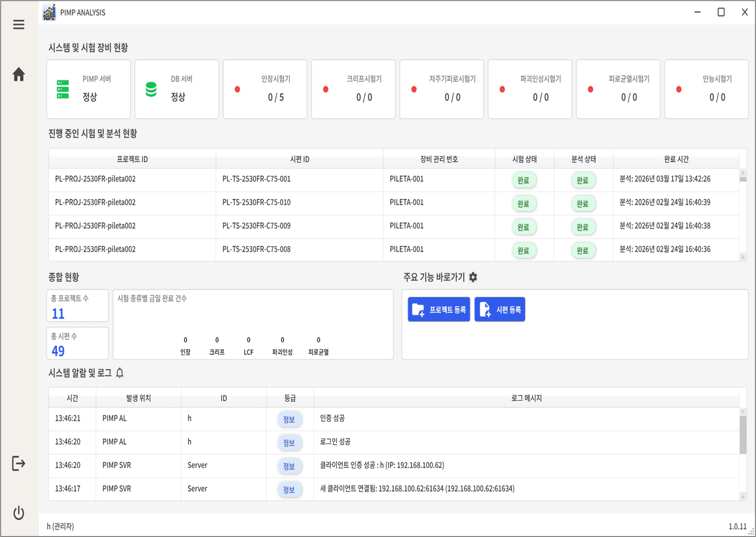Click the red status dot for 피로균열시험기
This screenshot has width=756, height=537.
[590, 89]
